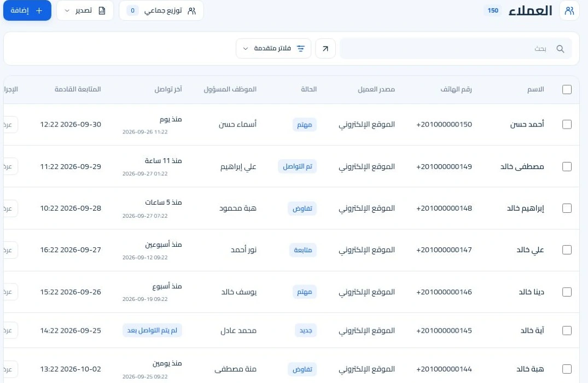Click the customers page icon beside the title
The width and height of the screenshot is (588, 383).
coord(569,10)
